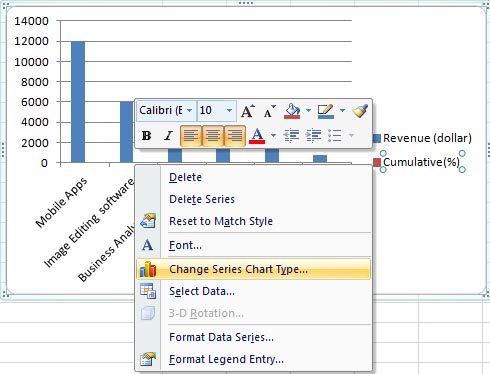
Task: Click the Format Legend Entry icon
Action: tap(148, 359)
